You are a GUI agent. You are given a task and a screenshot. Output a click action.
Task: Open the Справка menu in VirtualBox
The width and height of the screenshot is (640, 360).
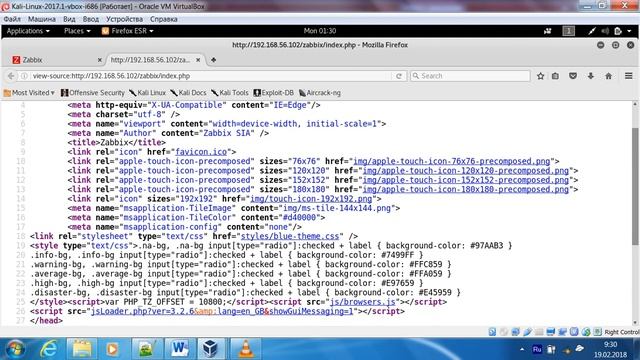point(163,19)
